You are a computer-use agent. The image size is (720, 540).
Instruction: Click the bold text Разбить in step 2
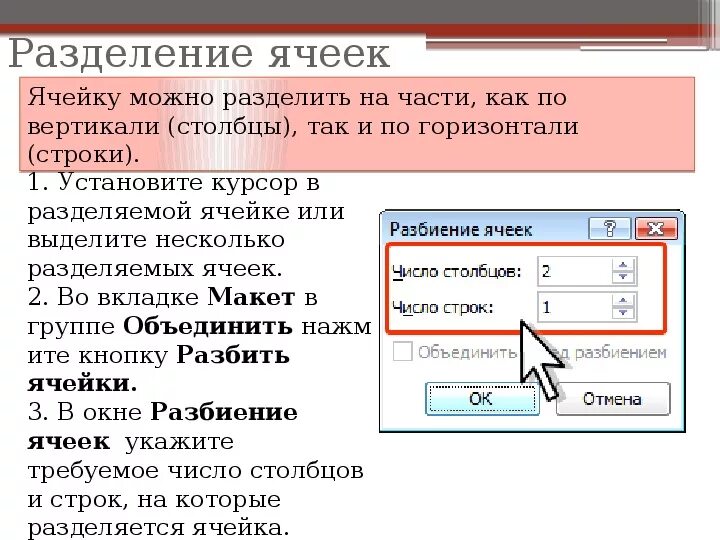pyautogui.click(x=233, y=355)
